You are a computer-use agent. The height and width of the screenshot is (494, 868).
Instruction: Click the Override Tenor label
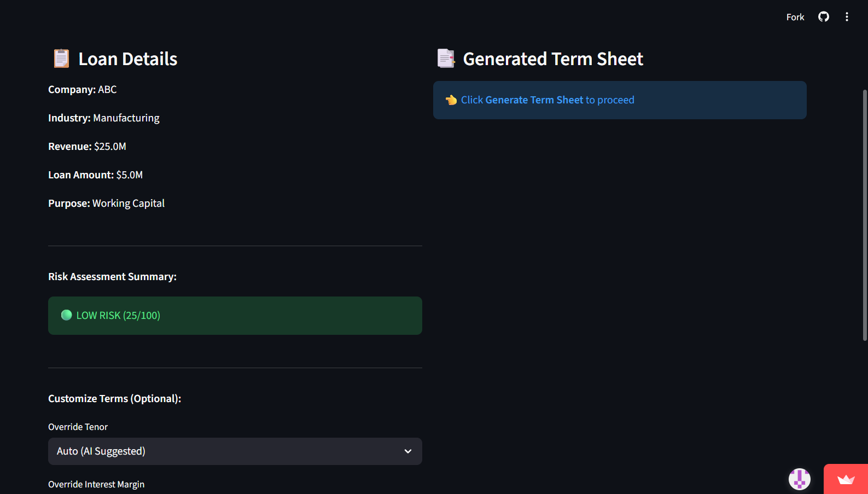tap(78, 427)
